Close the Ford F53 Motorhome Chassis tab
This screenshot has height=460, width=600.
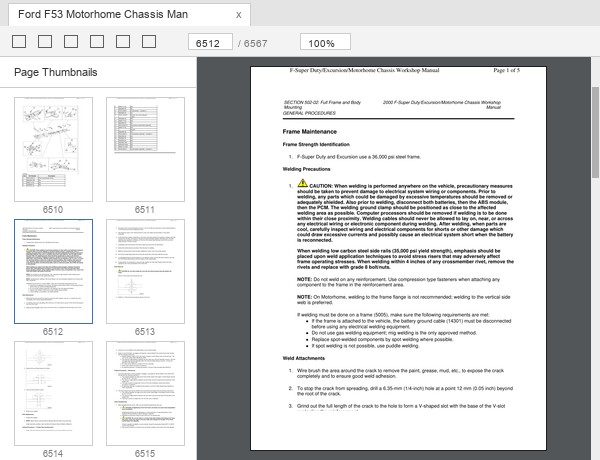[x=238, y=15]
